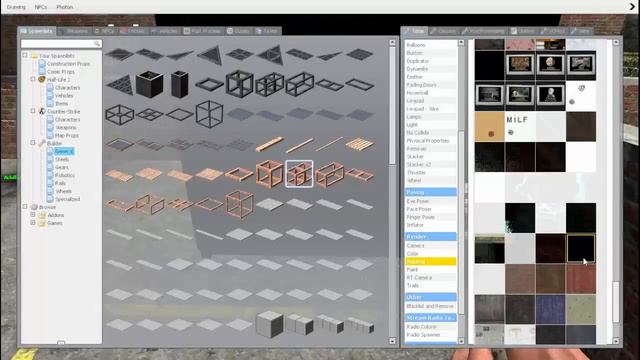Select the gold-outlined black material thumbnail
Viewport: 640px width, 360px height.
(x=581, y=249)
